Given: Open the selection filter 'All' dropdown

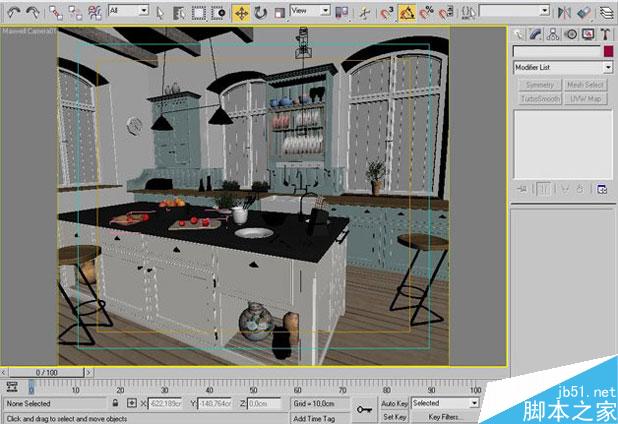Looking at the screenshot, I should (x=128, y=11).
